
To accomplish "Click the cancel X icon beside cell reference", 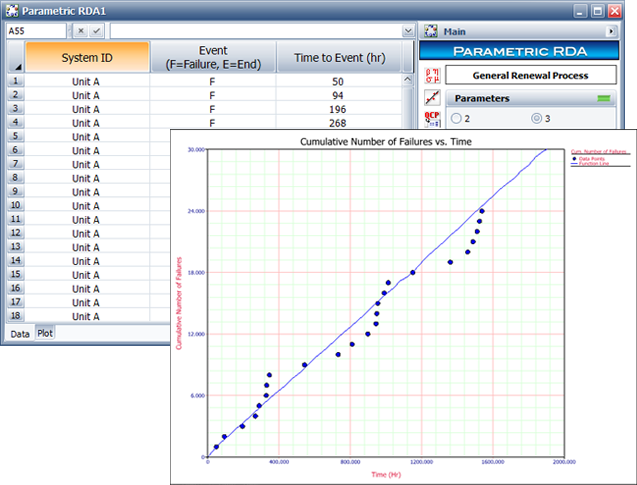I will 81,31.
